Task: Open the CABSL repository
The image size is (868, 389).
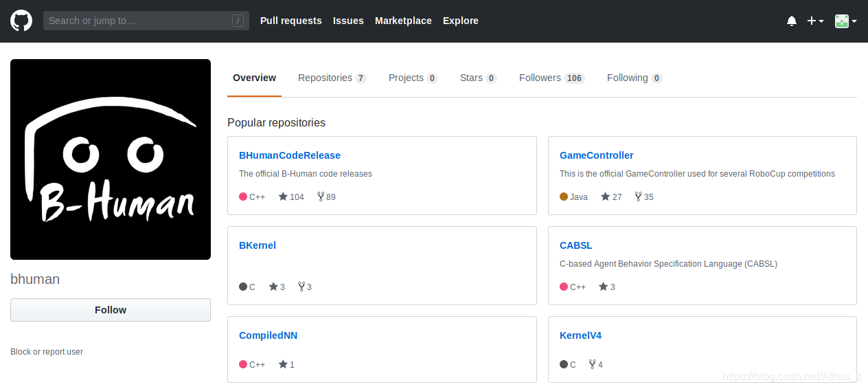Action: 576,245
